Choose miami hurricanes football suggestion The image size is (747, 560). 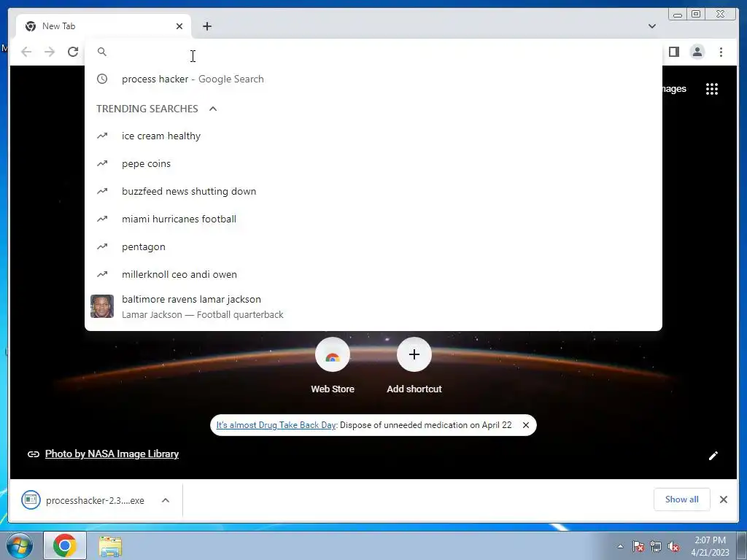click(373, 219)
